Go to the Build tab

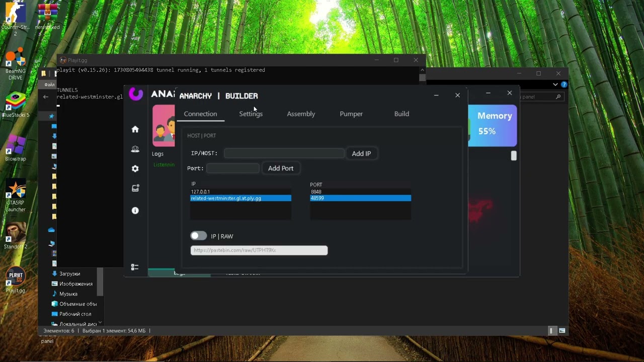tap(401, 114)
